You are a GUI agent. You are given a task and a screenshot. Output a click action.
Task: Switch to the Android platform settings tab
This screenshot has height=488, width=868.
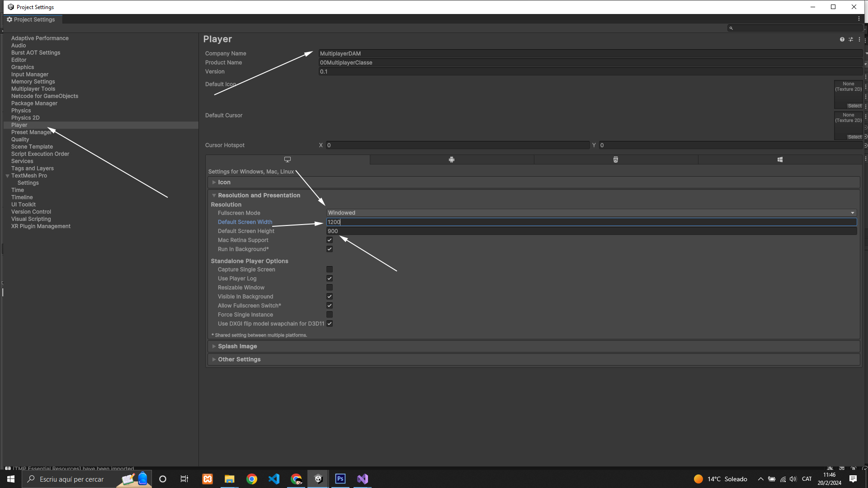click(451, 160)
